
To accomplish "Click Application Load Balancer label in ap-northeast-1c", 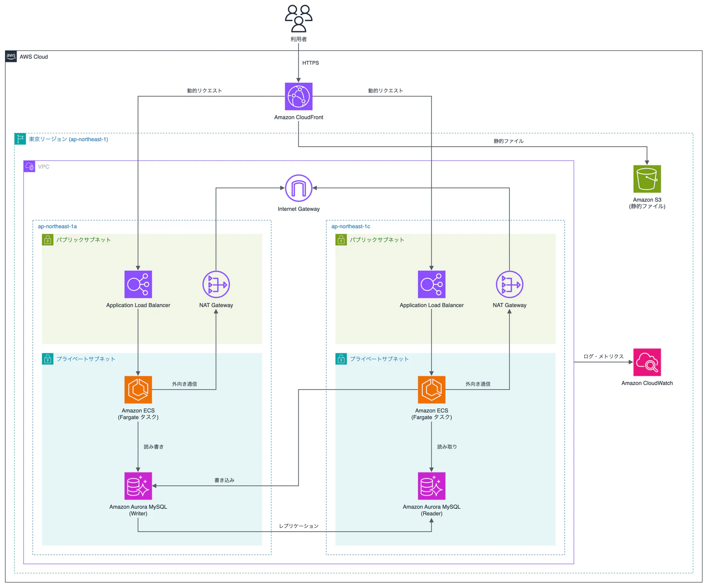I will (x=431, y=305).
